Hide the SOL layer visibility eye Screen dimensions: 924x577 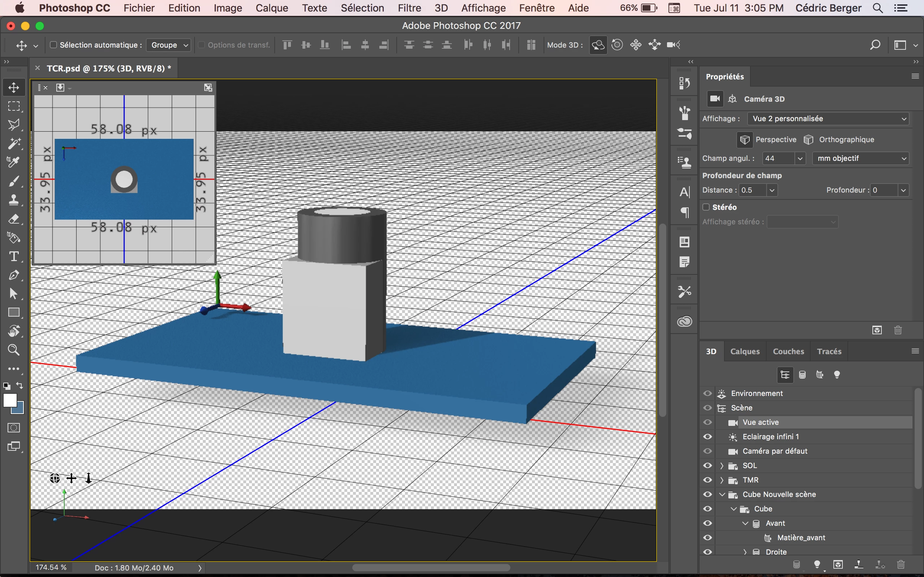(x=707, y=466)
